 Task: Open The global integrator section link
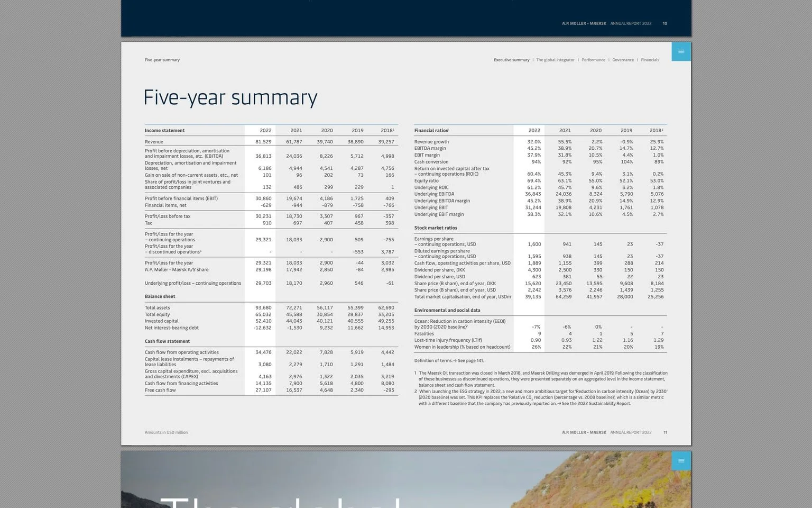click(x=555, y=60)
